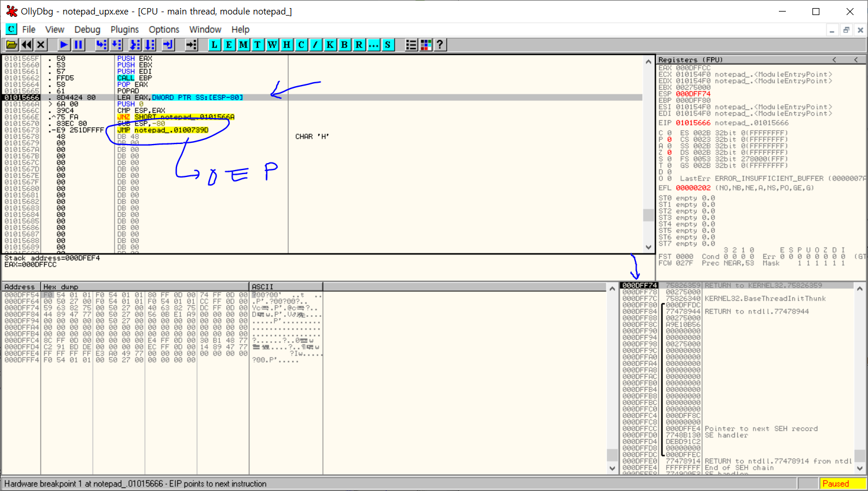Click the Paused status indicator
This screenshot has height=491, width=868.
click(x=843, y=483)
